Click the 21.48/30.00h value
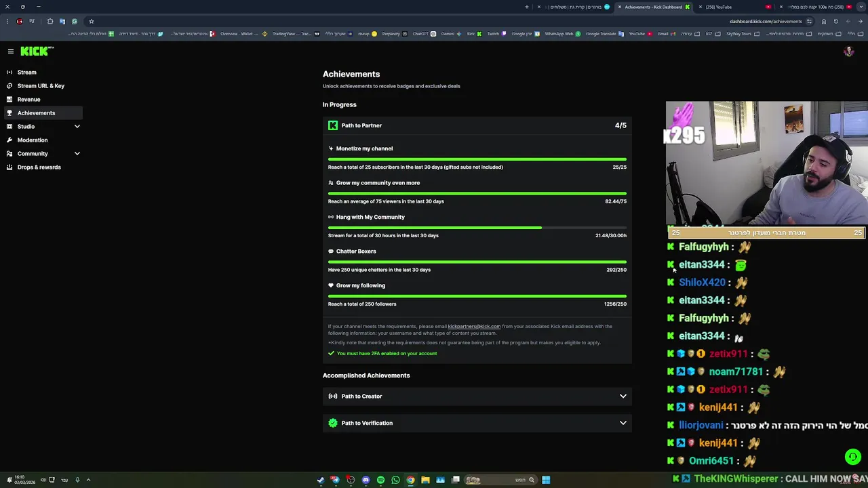The height and width of the screenshot is (488, 868). [x=610, y=235]
